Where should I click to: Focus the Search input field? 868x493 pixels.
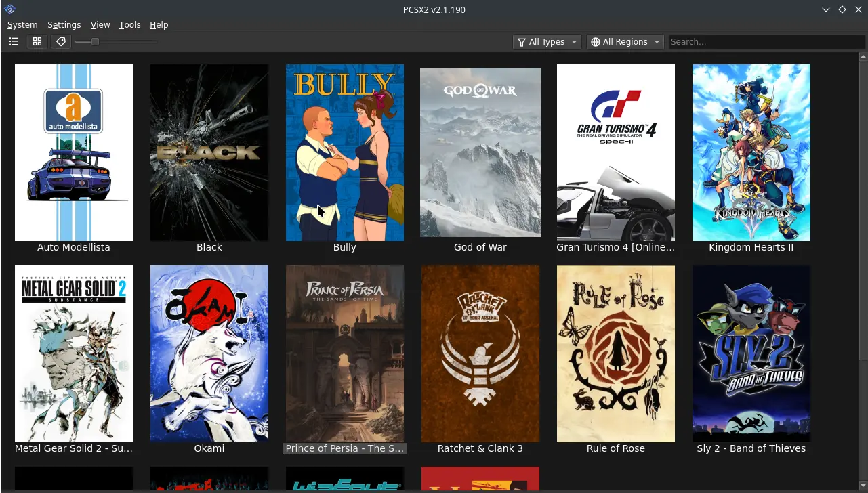[766, 41]
